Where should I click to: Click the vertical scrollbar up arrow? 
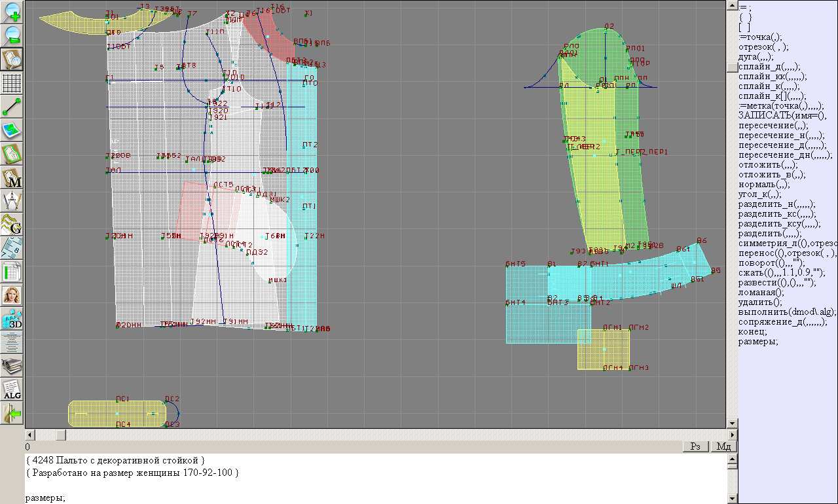pos(732,5)
